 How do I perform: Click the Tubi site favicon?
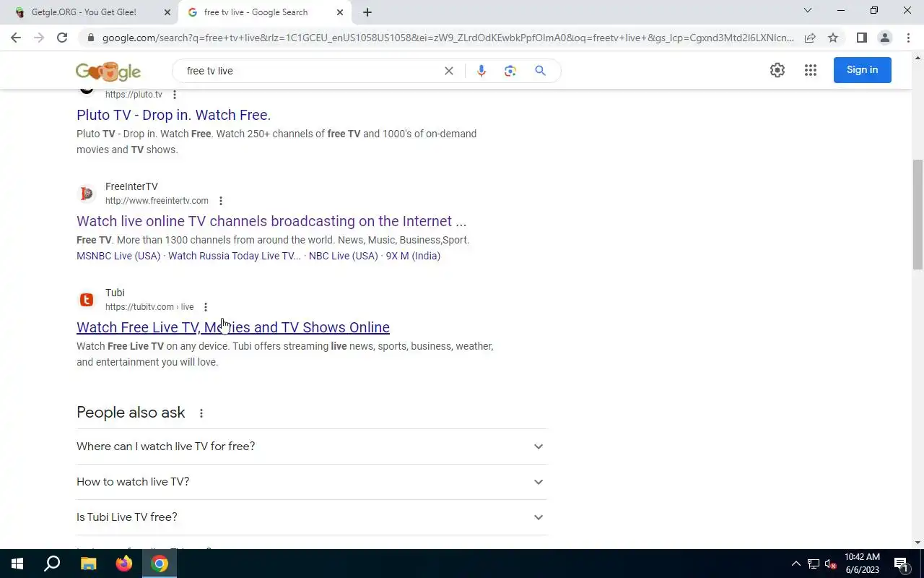click(87, 300)
